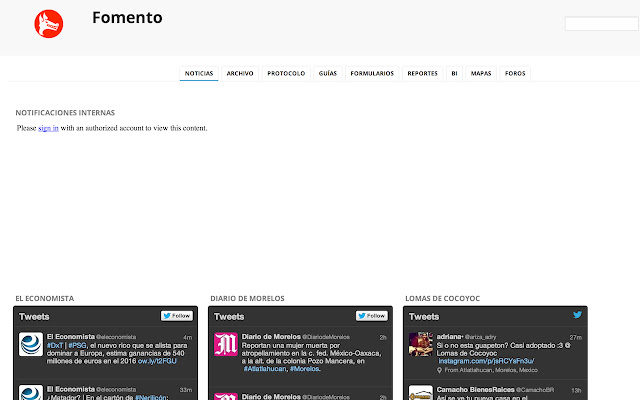Click the 4m timestamp on El Economista tweet
640x400 pixels.
[x=187, y=338]
